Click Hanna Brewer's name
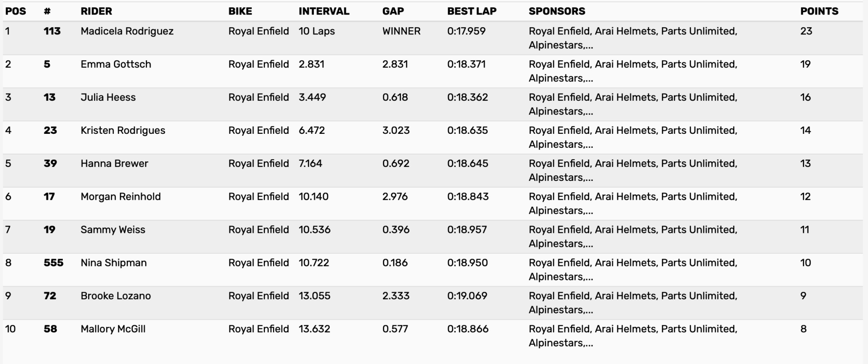The image size is (868, 364). click(114, 163)
